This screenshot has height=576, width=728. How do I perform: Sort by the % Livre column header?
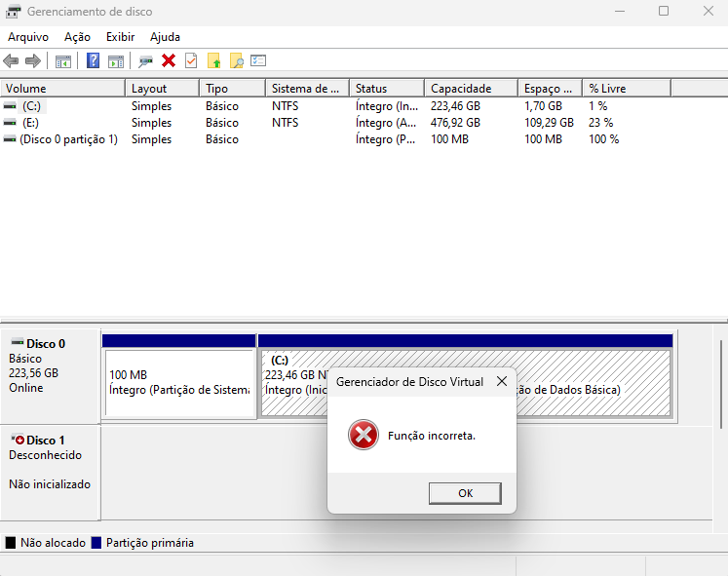tap(627, 88)
